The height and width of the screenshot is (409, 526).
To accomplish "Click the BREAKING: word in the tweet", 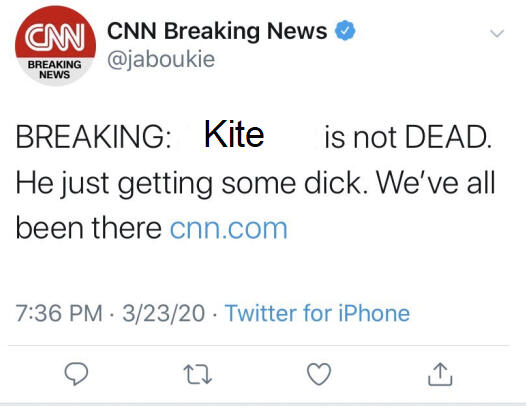I will click(94, 137).
